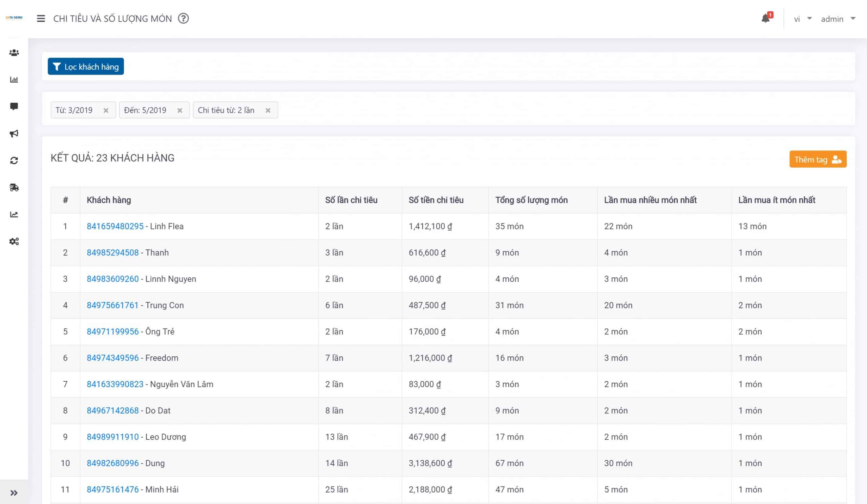
Task: Click the Lọc khách hàng button
Action: point(86,66)
